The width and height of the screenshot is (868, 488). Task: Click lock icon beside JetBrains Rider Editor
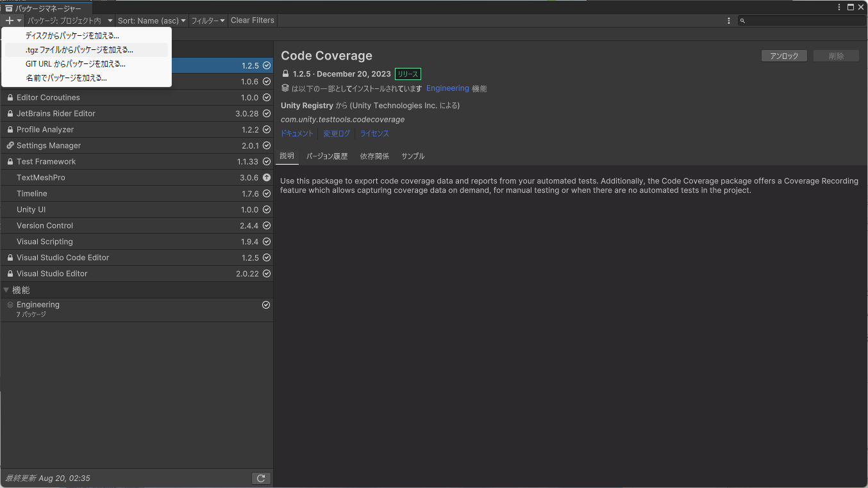pyautogui.click(x=10, y=113)
